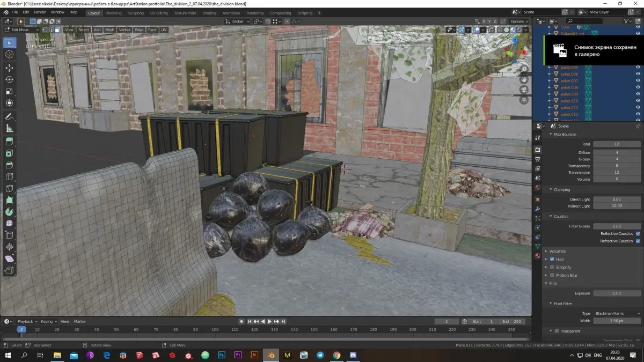Screen dimensions: 644x362
Task: Select the Rip Region tool
Action: tap(10, 271)
